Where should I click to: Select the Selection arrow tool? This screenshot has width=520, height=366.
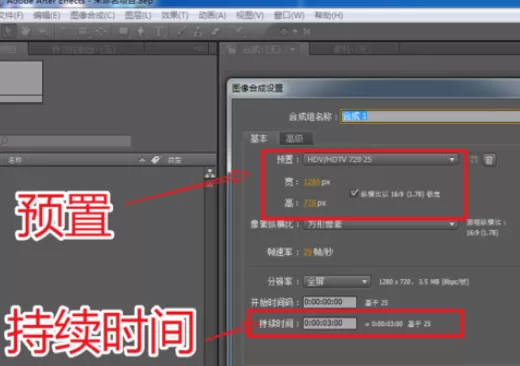(x=9, y=32)
